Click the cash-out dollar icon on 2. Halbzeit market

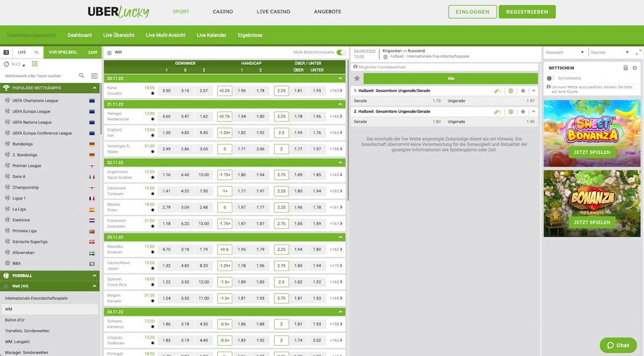tap(511, 112)
